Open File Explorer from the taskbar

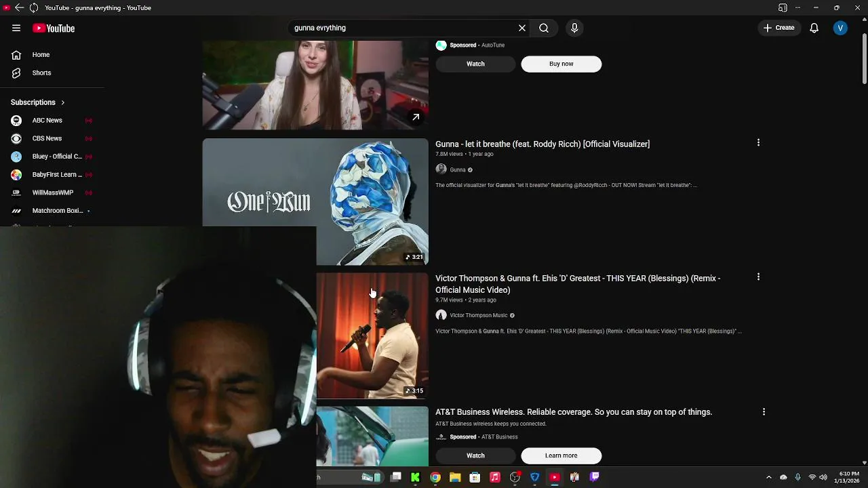pos(455,477)
